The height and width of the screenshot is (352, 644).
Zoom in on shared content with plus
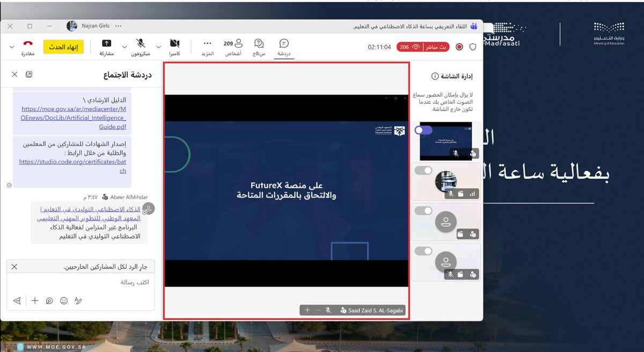(x=308, y=310)
